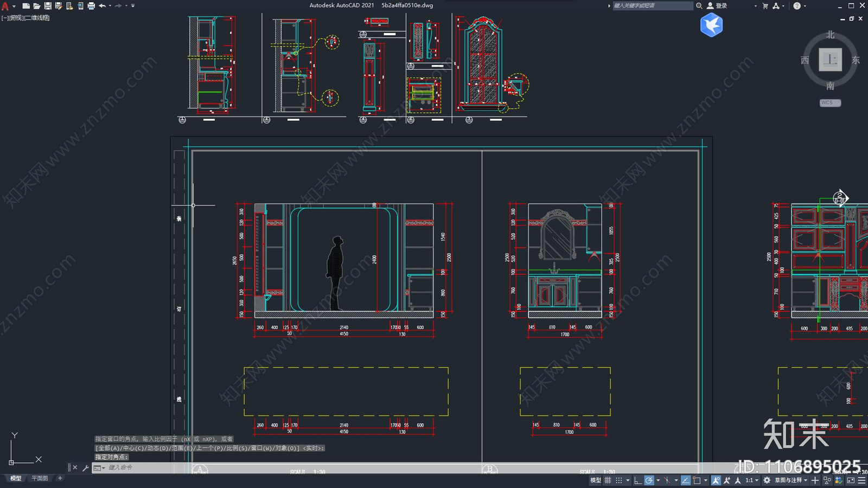Create a new drawing from Quick Access toolbar
868x488 pixels.
(25, 6)
